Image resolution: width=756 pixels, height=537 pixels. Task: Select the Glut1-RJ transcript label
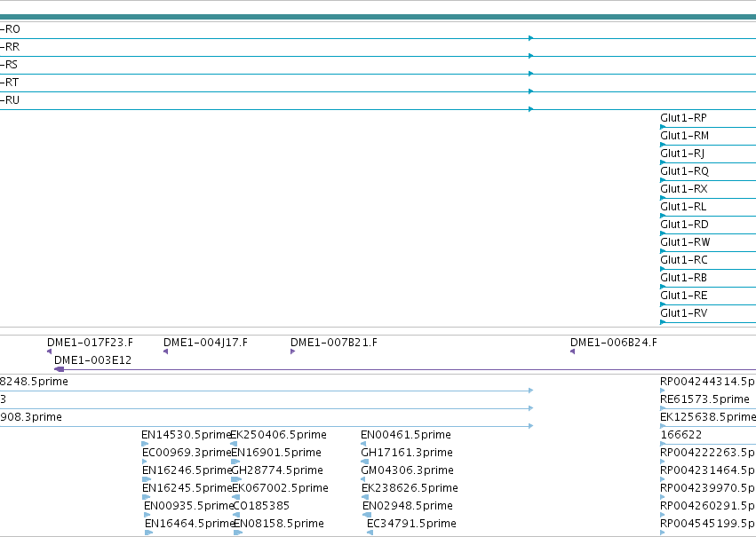click(682, 154)
